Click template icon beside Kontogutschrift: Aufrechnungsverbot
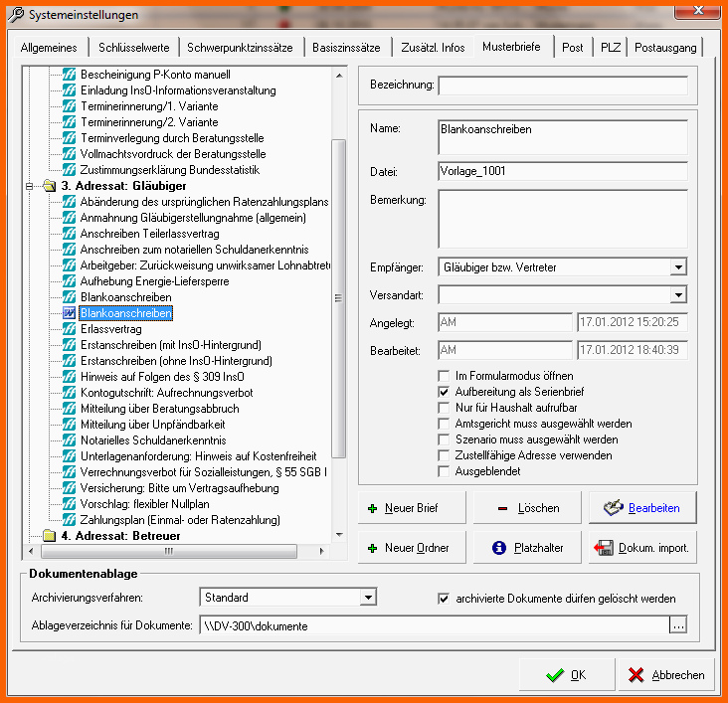Image resolution: width=728 pixels, height=703 pixels. [x=69, y=393]
